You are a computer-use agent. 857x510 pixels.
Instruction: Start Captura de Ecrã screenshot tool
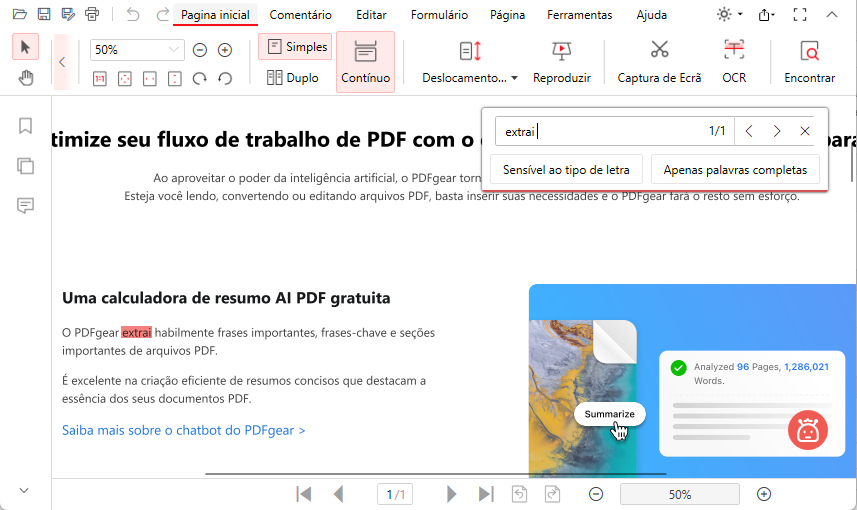pos(659,62)
